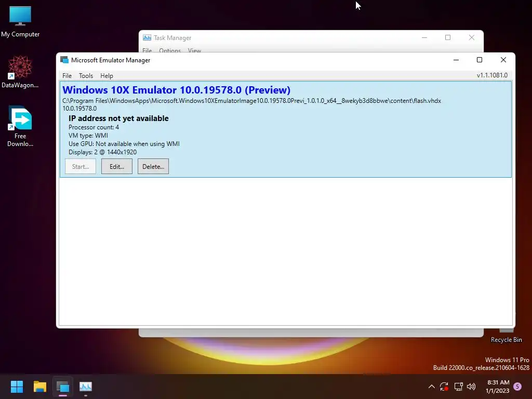Click the 'Processor count: 4' line
This screenshot has height=399, width=532.
pyautogui.click(x=94, y=127)
